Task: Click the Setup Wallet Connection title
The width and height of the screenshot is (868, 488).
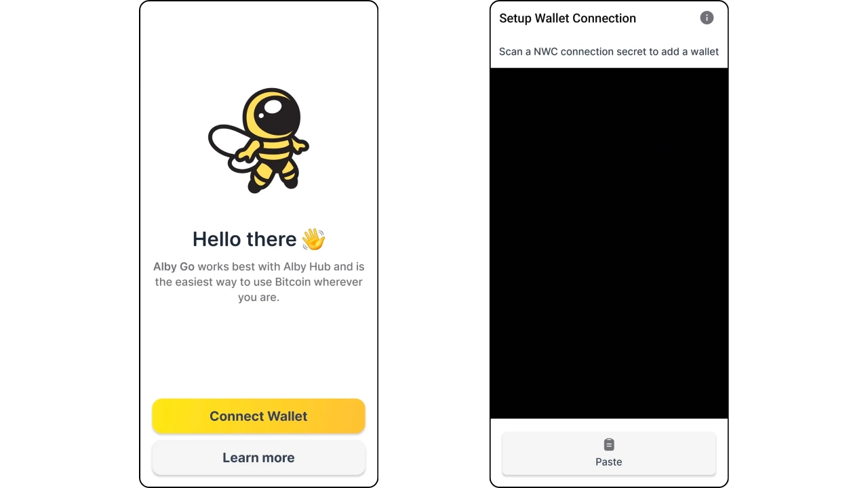Action: coord(568,18)
